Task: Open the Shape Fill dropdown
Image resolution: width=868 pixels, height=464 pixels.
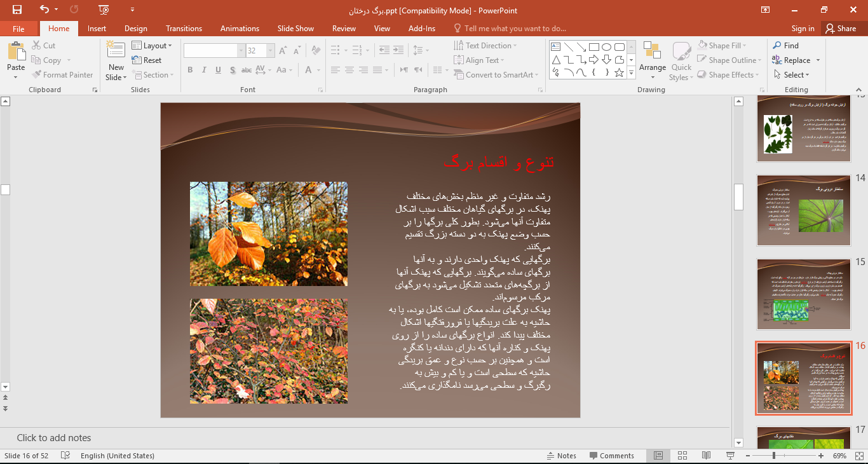Action: click(x=722, y=46)
